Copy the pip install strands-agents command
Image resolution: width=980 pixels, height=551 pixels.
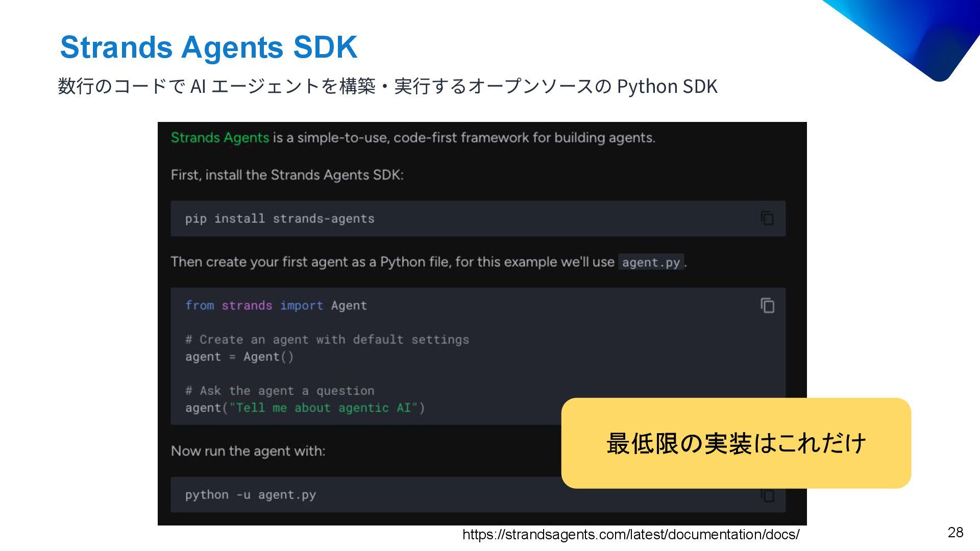pyautogui.click(x=767, y=218)
